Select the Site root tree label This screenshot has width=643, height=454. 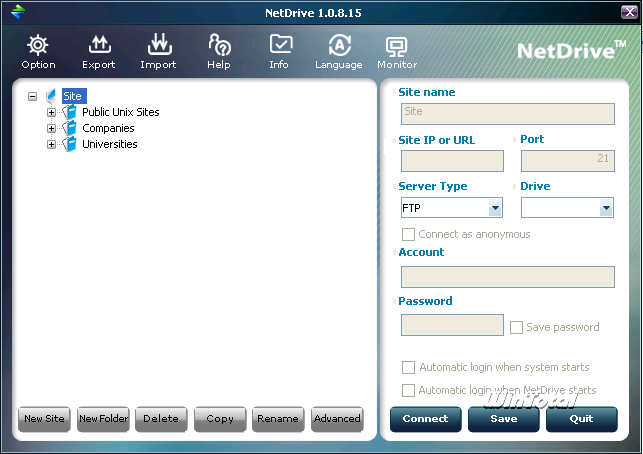click(x=74, y=96)
